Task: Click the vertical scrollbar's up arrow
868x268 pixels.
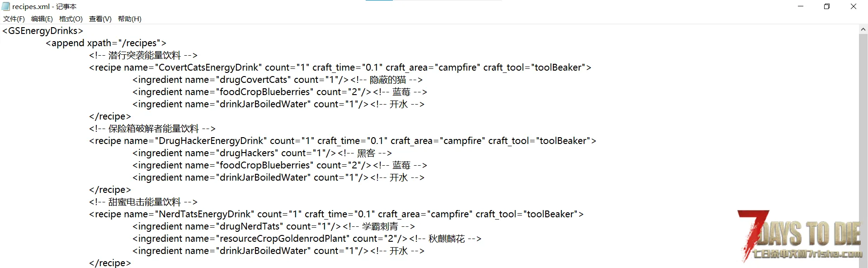Action: click(x=863, y=29)
